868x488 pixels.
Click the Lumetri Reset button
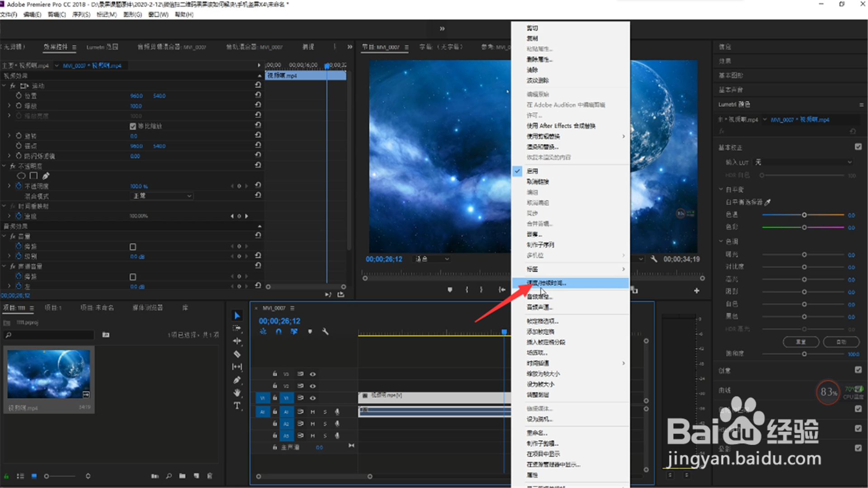[x=801, y=342]
